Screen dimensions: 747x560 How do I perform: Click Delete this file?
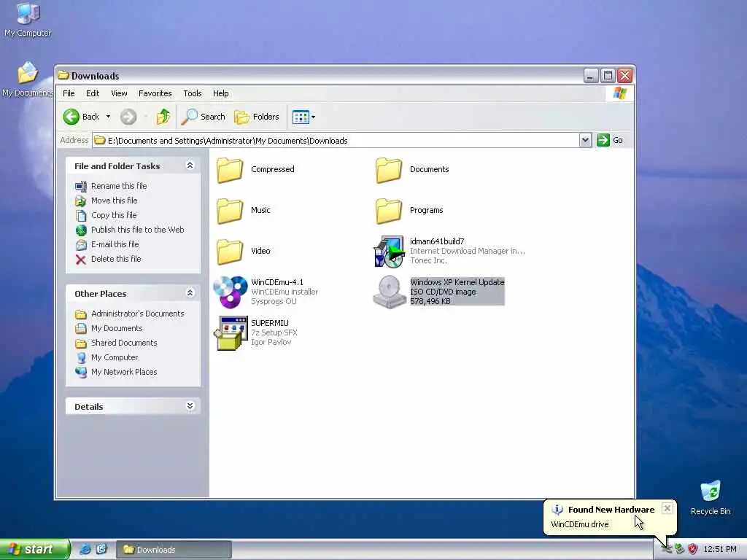point(116,259)
